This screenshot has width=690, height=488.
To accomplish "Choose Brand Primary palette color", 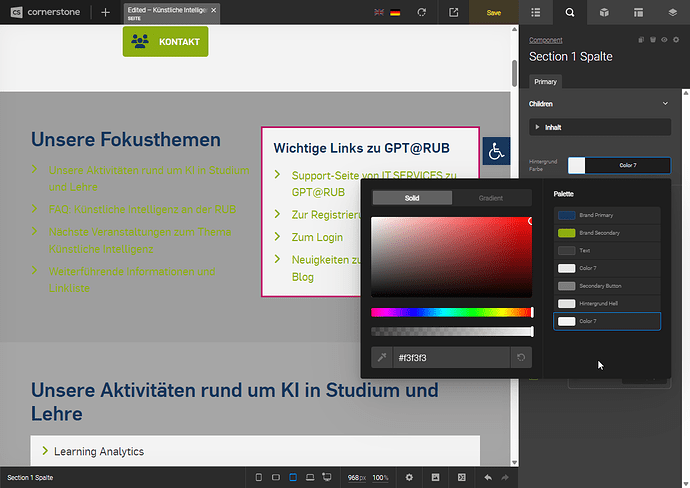I will tap(607, 215).
